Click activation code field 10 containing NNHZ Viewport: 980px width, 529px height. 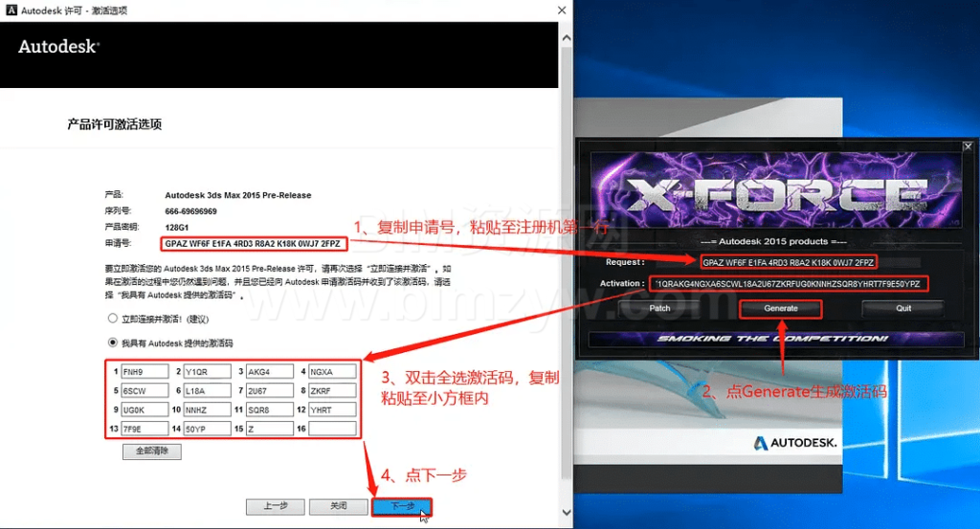pyautogui.click(x=208, y=409)
